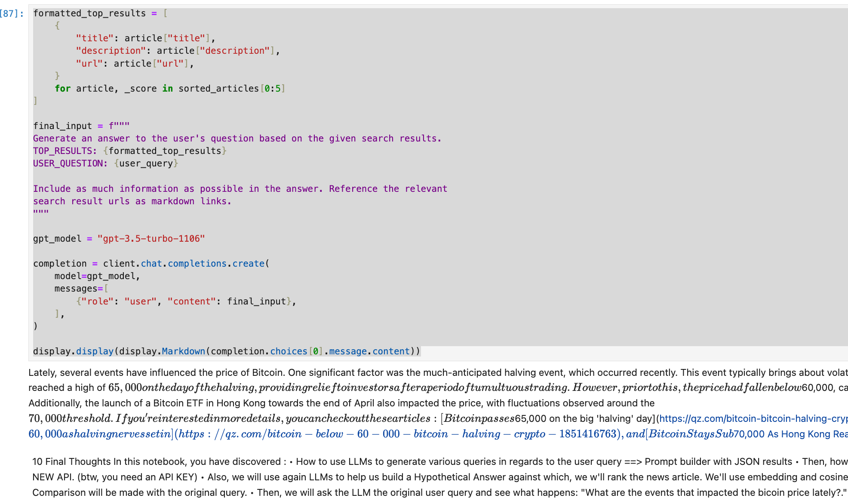
Task: Click the client.chat.completions.create call
Action: (x=186, y=264)
